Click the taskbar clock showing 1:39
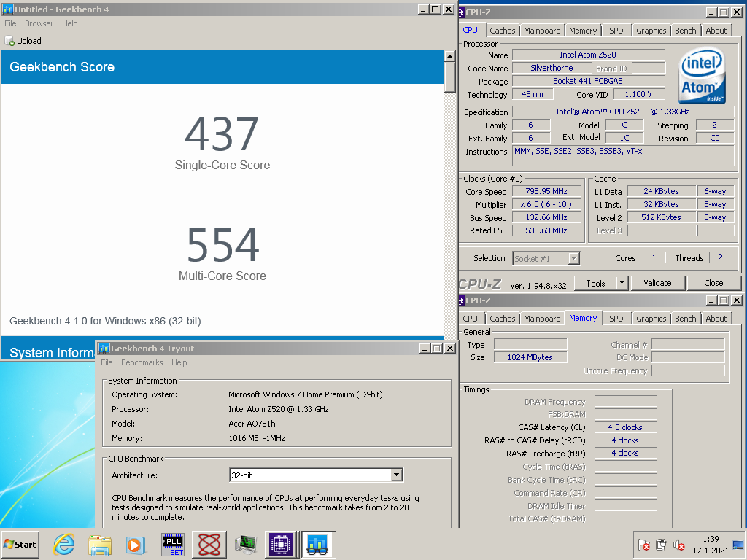The image size is (747, 560). [711, 545]
